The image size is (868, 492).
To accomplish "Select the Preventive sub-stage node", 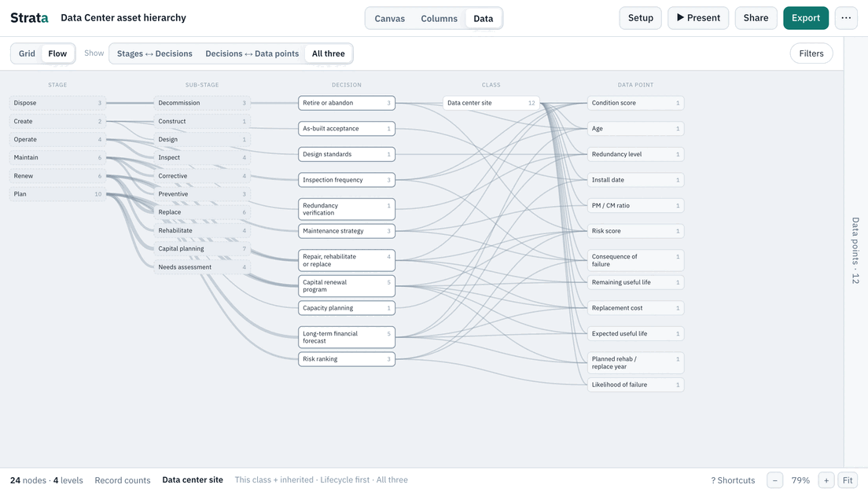I will pyautogui.click(x=202, y=194).
